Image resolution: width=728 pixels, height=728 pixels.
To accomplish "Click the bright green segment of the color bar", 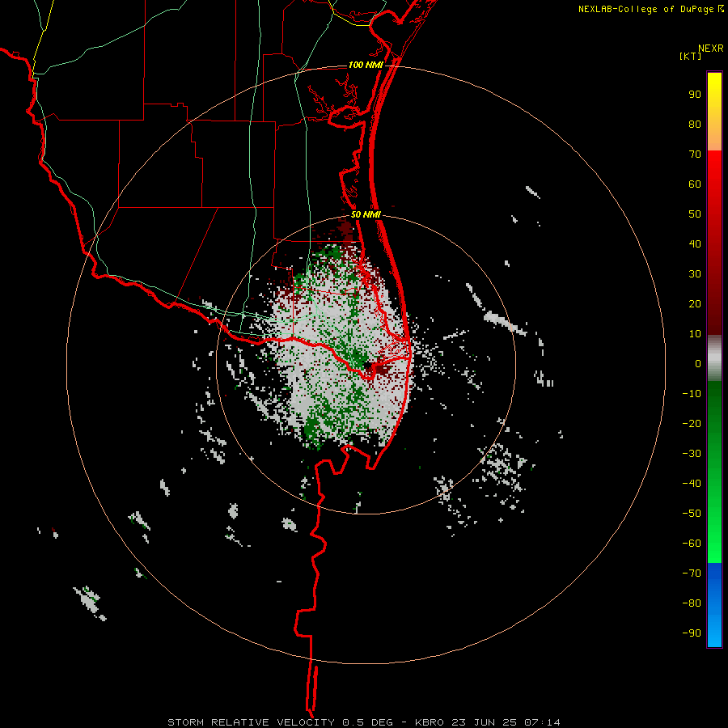I will [714, 472].
